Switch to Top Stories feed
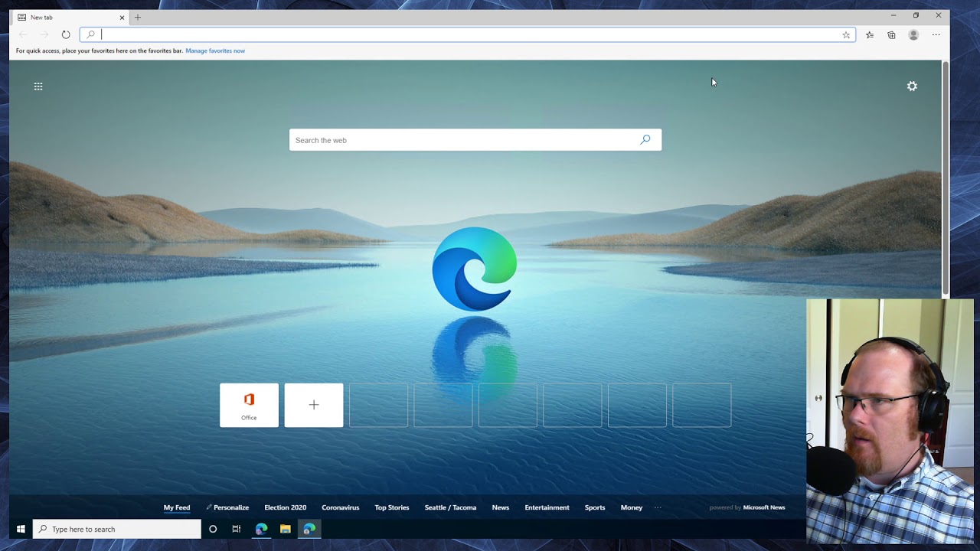Screen dimensions: 980x551 392,507
